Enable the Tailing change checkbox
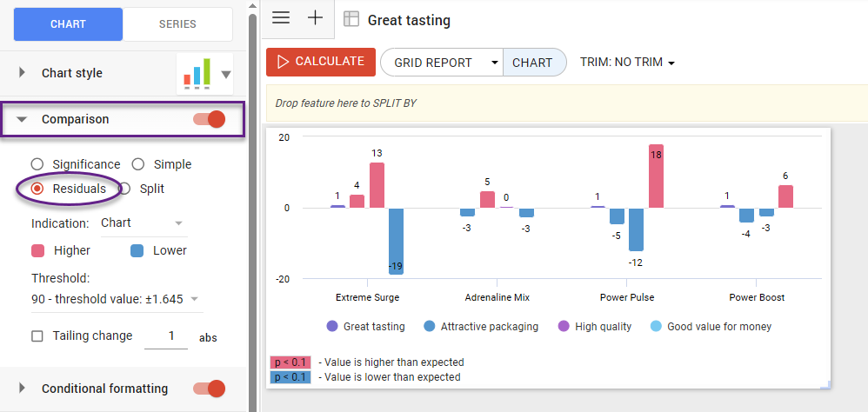Viewport: 868px width, 412px height. pos(37,336)
